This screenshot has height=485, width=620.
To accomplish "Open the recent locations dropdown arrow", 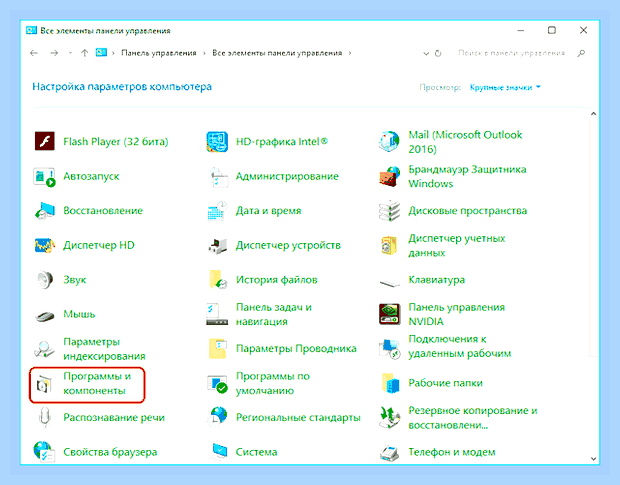I will pos(70,53).
